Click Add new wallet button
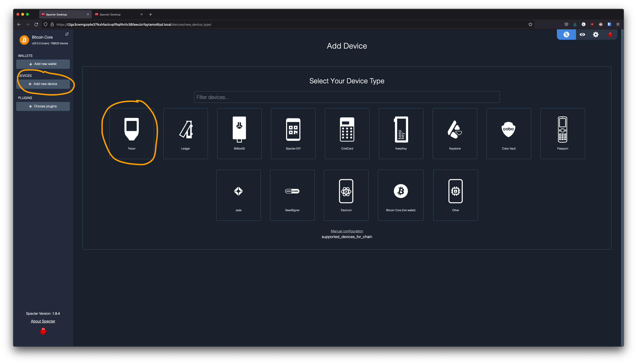 pyautogui.click(x=43, y=64)
